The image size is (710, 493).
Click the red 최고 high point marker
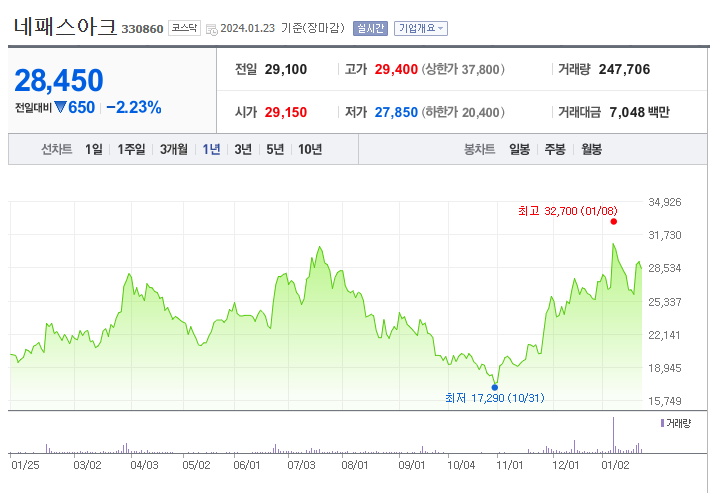pyautogui.click(x=614, y=221)
